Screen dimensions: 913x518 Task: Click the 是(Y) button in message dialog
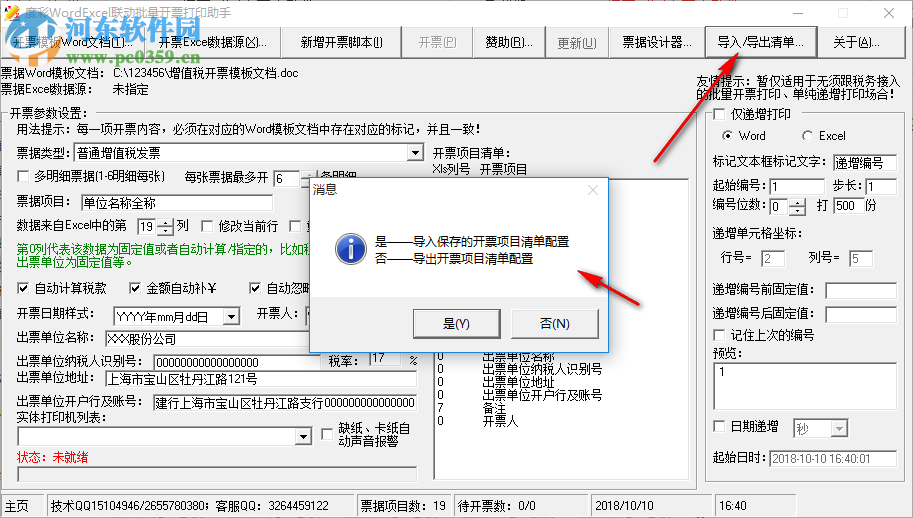456,324
